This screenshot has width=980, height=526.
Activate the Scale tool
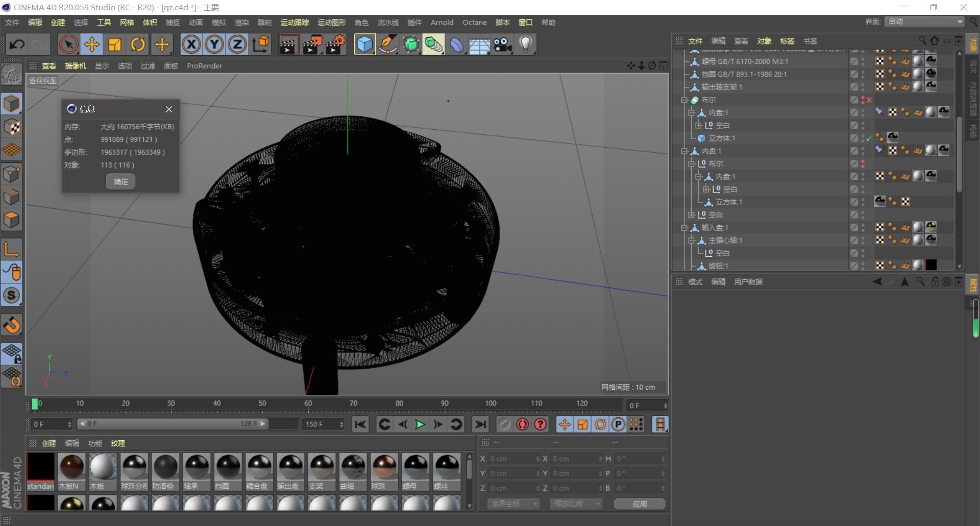pyautogui.click(x=115, y=44)
